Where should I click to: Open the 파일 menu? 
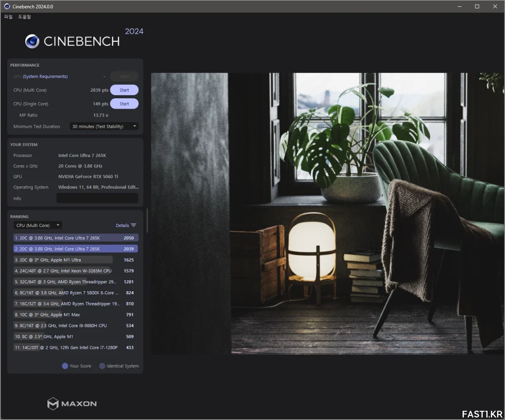coord(8,17)
